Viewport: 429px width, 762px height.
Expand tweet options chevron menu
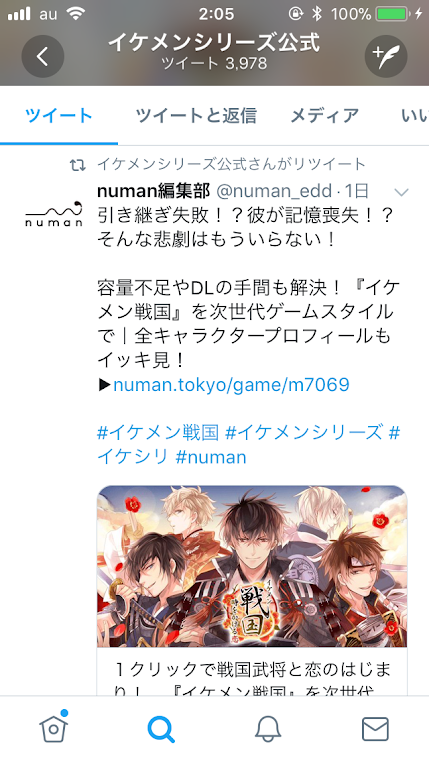(x=401, y=192)
